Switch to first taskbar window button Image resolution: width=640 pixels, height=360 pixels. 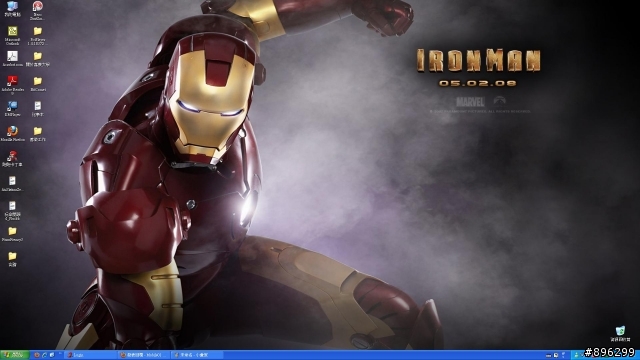pyautogui.click(x=90, y=355)
